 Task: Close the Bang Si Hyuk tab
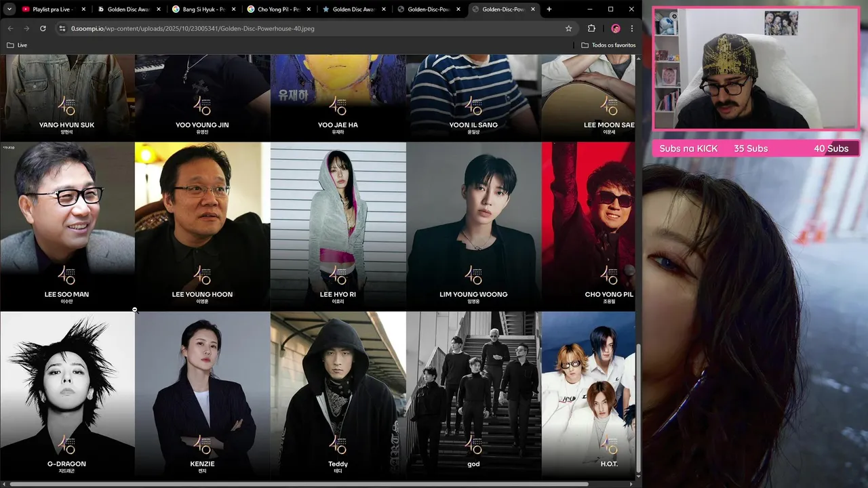(233, 9)
